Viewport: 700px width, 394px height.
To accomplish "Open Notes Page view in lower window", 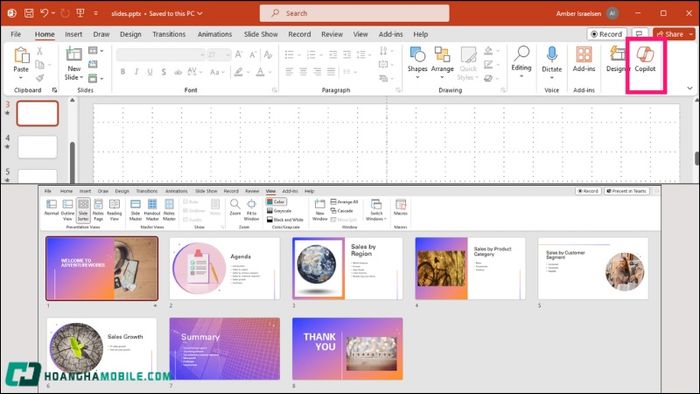I will [x=98, y=209].
